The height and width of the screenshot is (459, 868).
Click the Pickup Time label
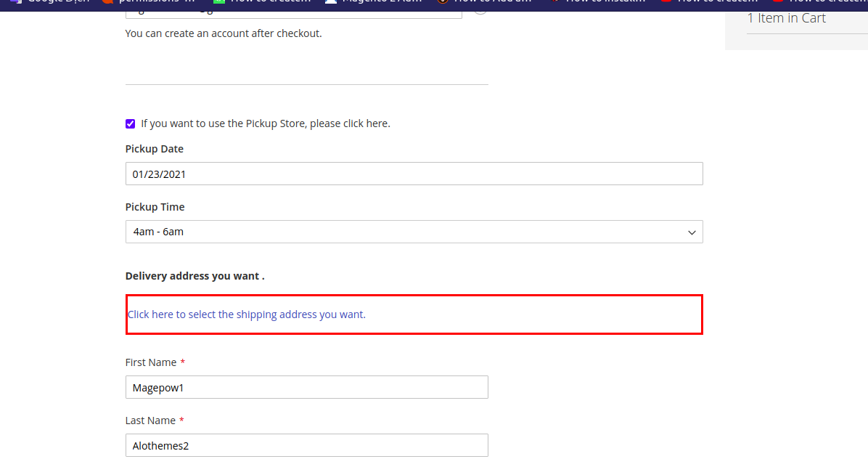[155, 207]
